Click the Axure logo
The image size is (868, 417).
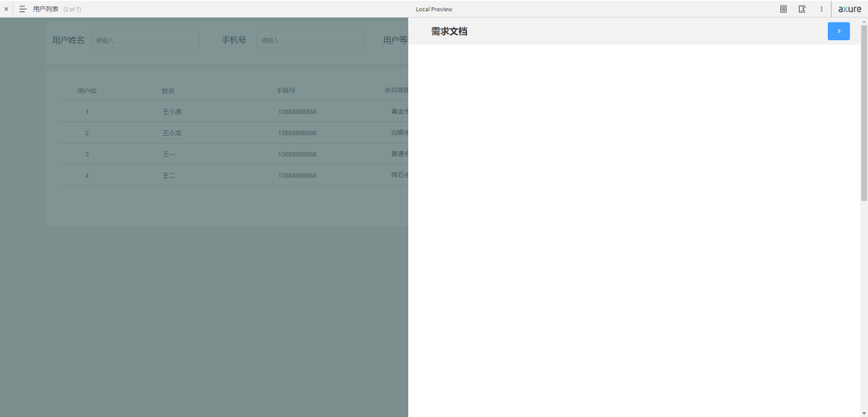point(850,9)
